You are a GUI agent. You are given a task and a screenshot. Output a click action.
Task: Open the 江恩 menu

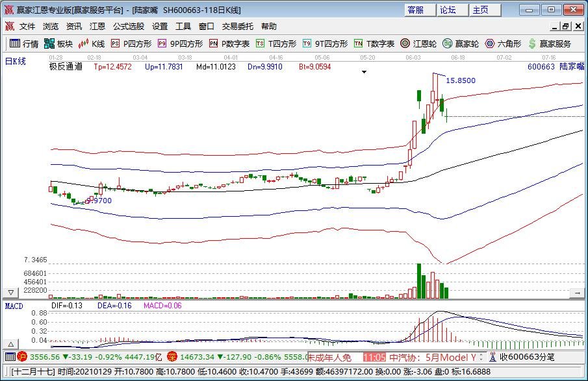coord(97,26)
